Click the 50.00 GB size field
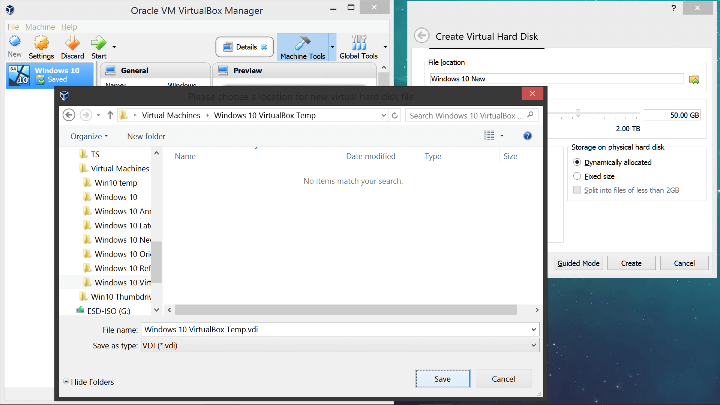The width and height of the screenshot is (720, 405). click(x=672, y=115)
